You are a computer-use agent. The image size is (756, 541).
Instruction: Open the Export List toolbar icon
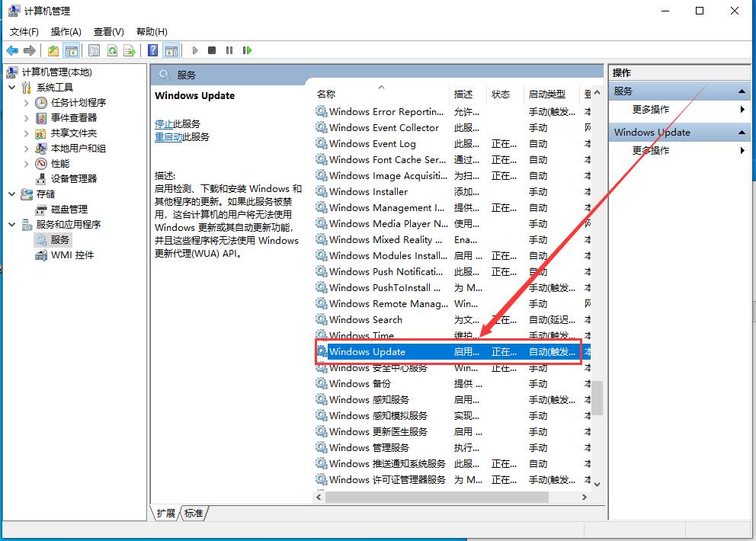130,50
